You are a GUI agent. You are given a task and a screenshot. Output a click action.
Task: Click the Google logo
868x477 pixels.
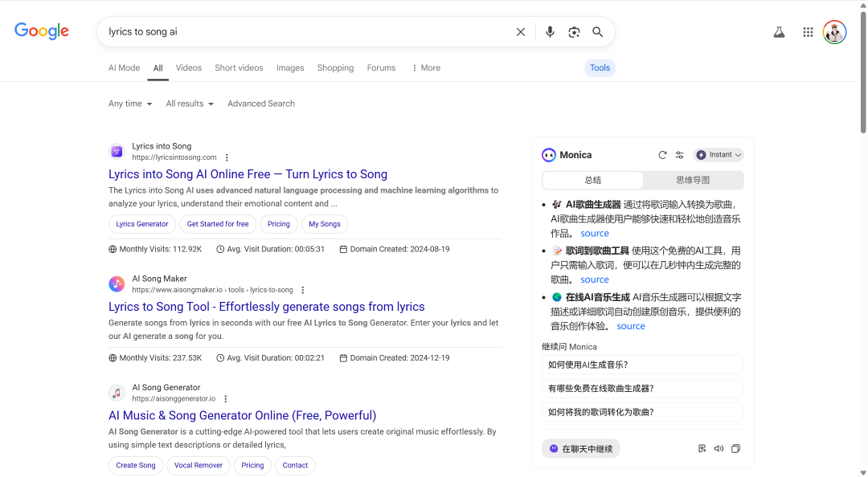42,31
